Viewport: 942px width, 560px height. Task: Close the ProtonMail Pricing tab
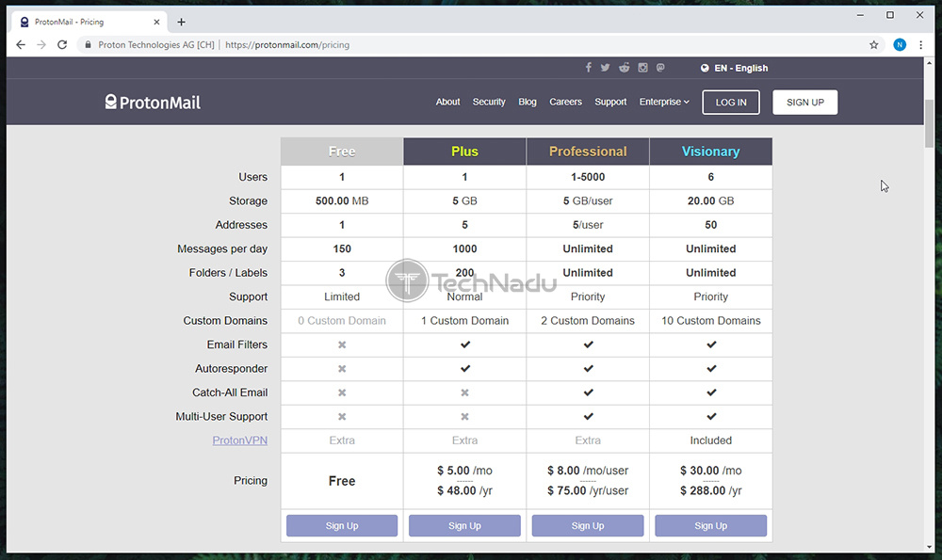click(156, 22)
